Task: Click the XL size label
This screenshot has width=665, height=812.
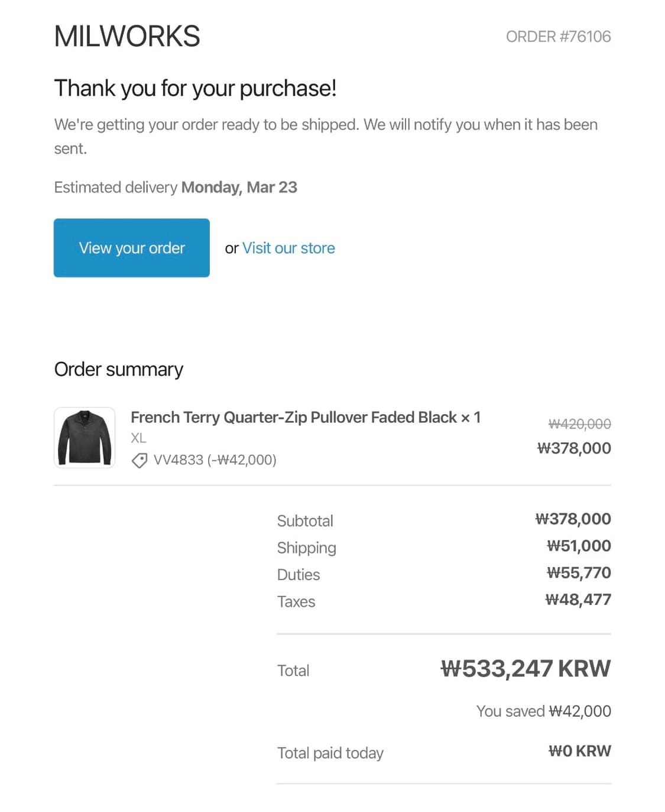Action: pos(138,438)
